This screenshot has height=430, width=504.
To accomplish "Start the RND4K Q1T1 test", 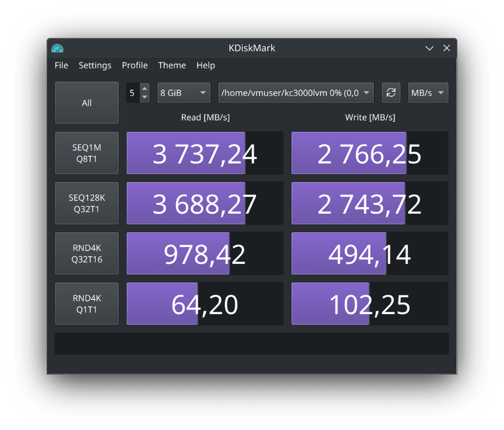I will 87,303.
